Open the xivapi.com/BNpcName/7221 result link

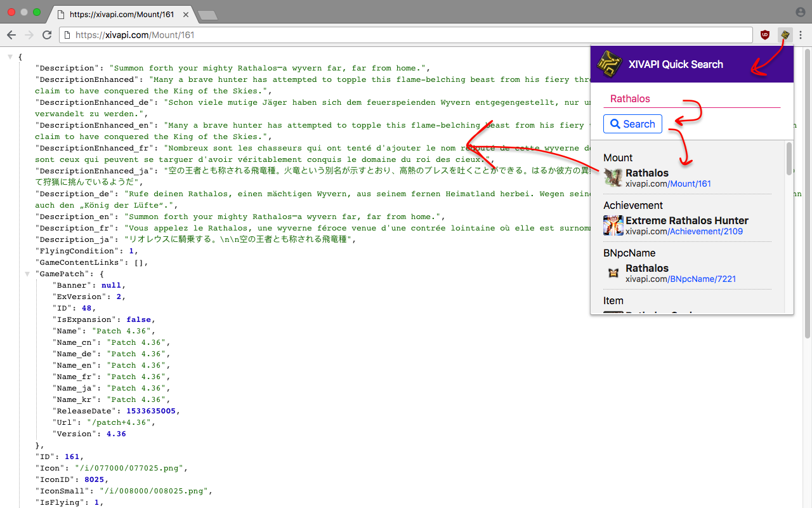coord(681,279)
